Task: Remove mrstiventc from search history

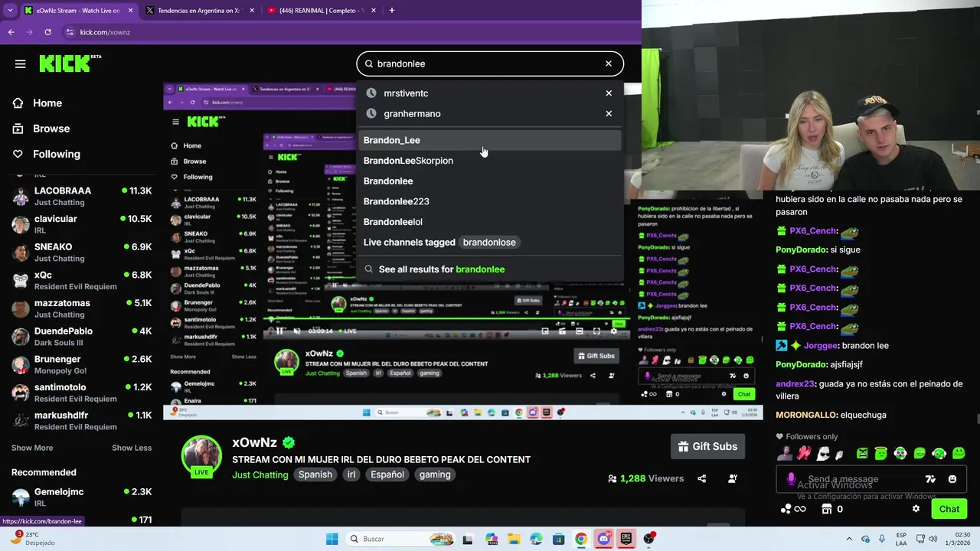Action: [x=609, y=93]
